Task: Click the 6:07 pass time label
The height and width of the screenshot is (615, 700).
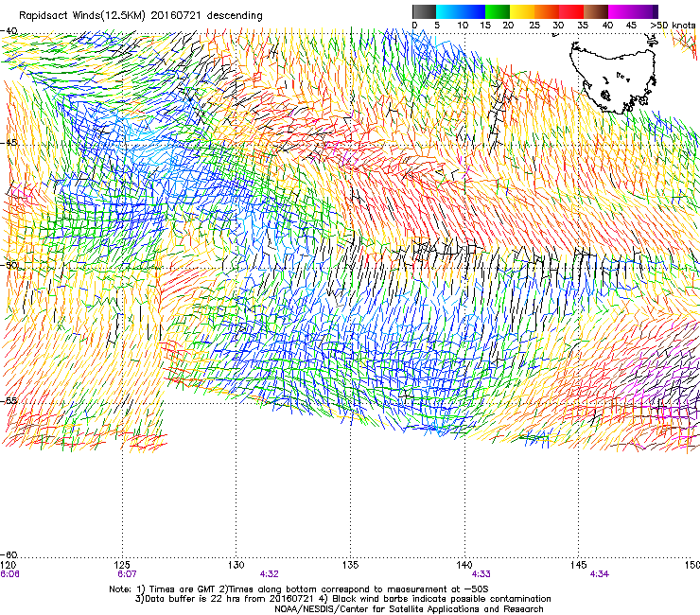Action: pyautogui.click(x=127, y=574)
